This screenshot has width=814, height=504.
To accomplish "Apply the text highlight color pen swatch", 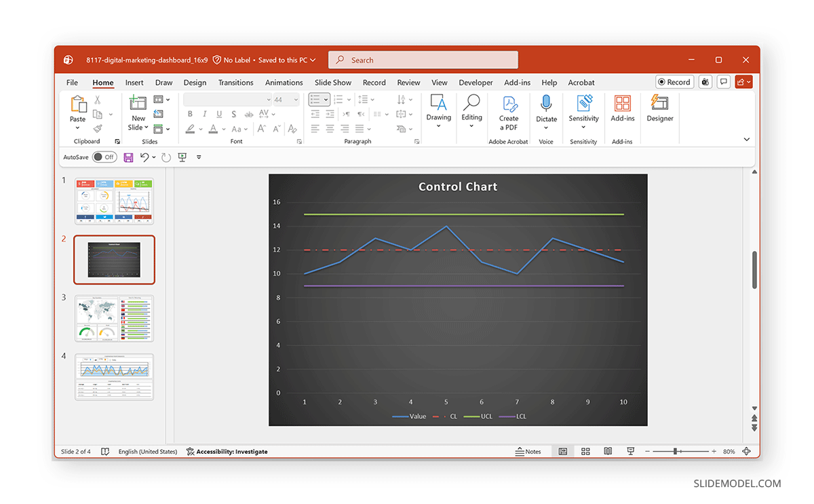I will 191,128.
